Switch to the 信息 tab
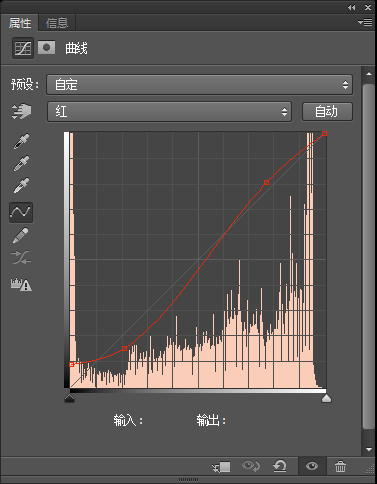 (x=57, y=23)
